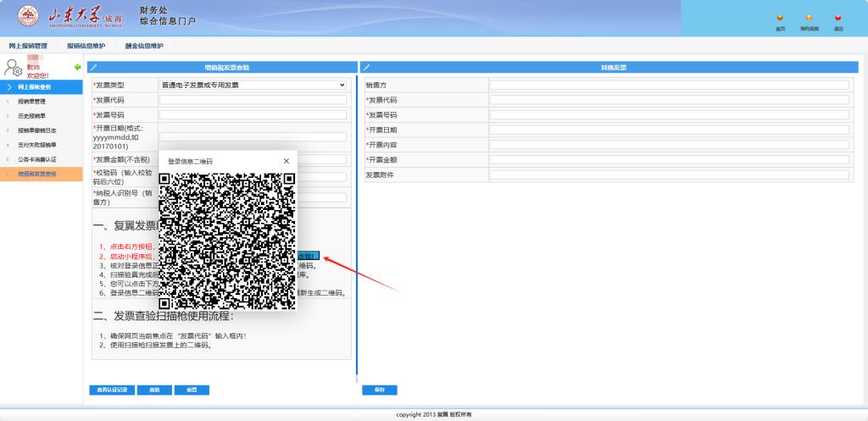The height and width of the screenshot is (421, 868).
Task: Focus the left 发票代码 input field
Action: point(253,100)
